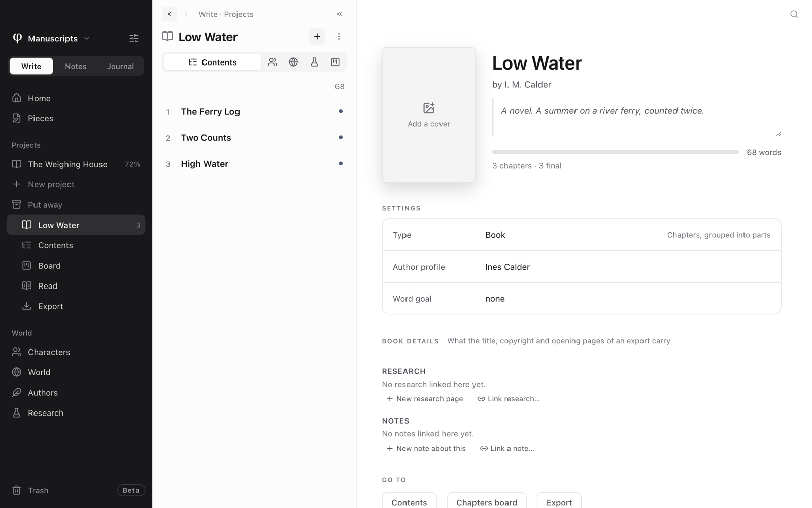Change the Author profile Ines Calder
812x508 pixels.
click(582, 267)
